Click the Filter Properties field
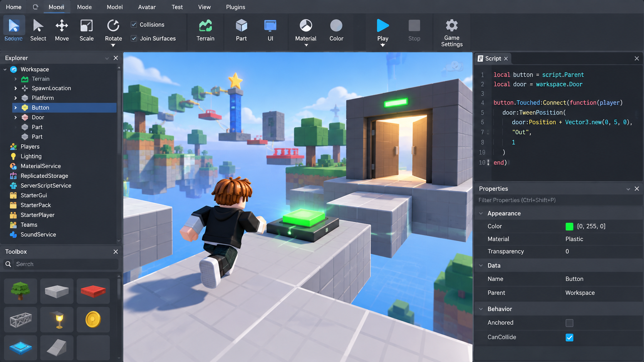The image size is (644, 362). (558, 200)
